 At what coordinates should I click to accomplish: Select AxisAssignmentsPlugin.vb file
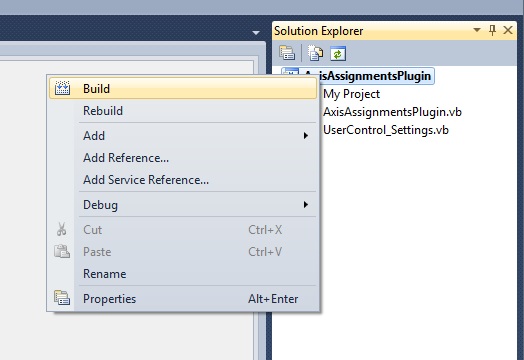392,112
